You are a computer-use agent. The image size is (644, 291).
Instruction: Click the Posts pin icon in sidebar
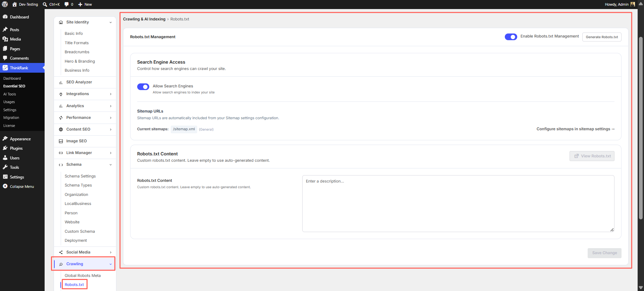[5, 29]
